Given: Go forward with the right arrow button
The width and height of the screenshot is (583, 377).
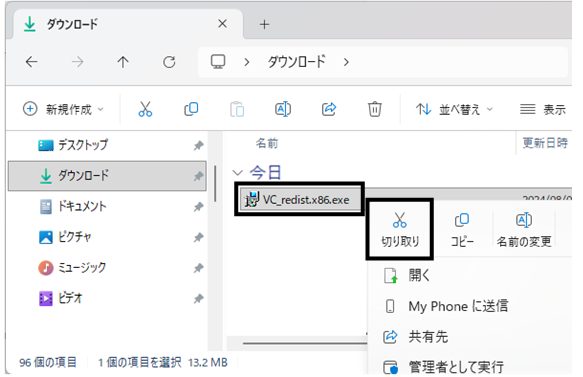Looking at the screenshot, I should (x=77, y=62).
